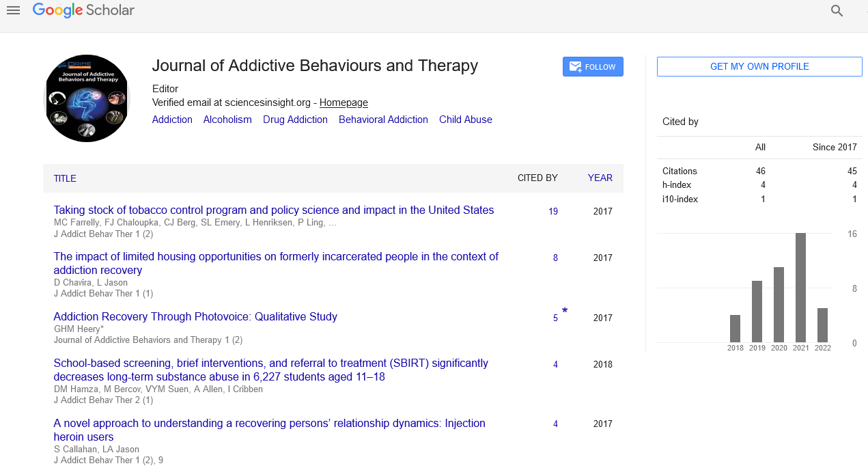Click the journal profile picture

coord(86,98)
